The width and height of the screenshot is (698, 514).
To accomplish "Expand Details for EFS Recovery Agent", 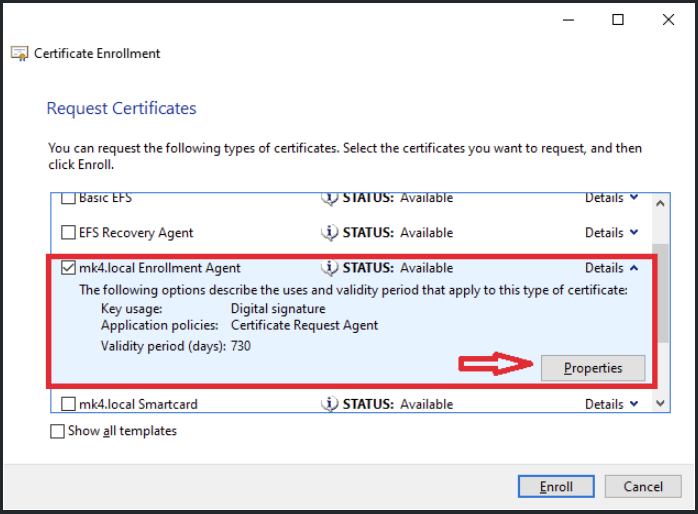I will tap(612, 232).
